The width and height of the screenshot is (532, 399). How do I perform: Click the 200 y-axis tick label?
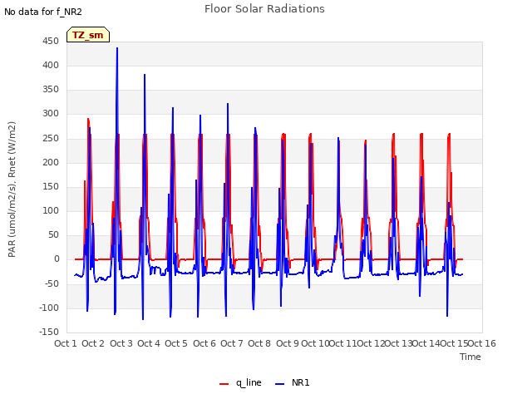(x=51, y=163)
